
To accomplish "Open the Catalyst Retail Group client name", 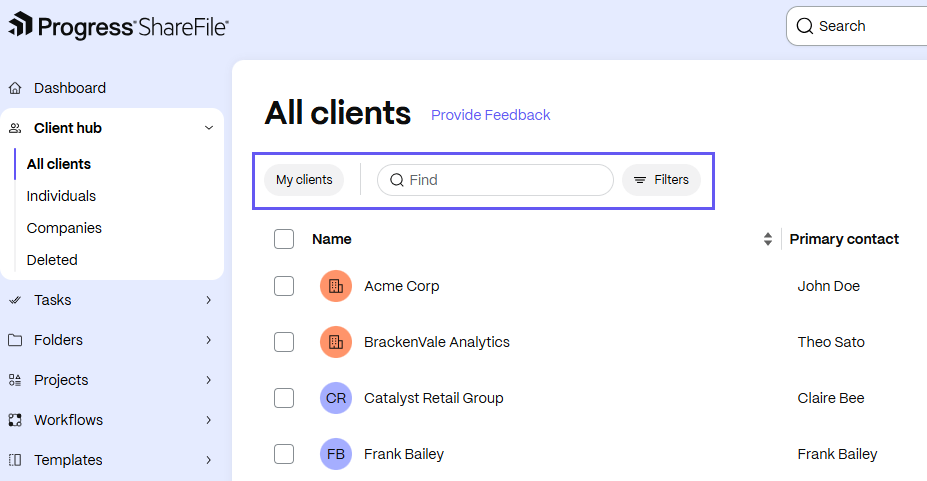I will 434,398.
